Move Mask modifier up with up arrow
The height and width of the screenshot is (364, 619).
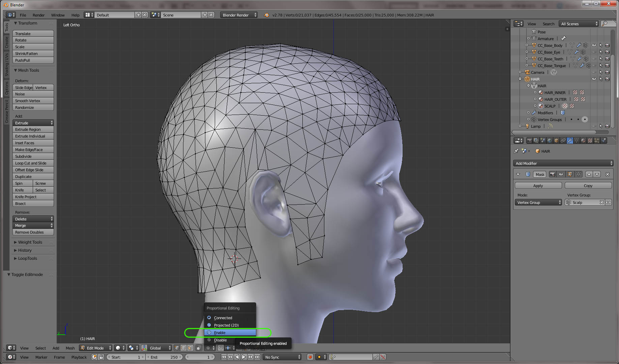[x=589, y=174]
